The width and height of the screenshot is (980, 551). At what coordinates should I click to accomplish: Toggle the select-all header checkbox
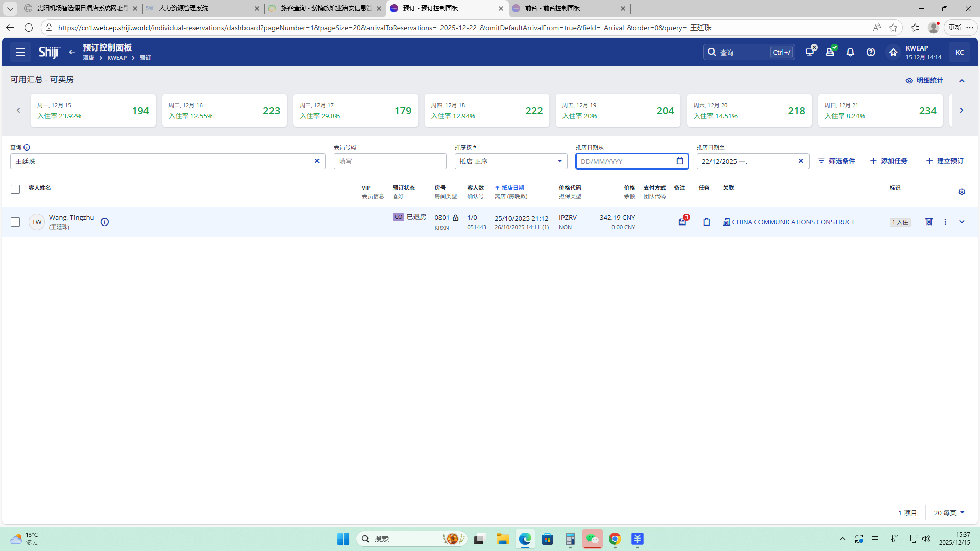click(x=15, y=189)
